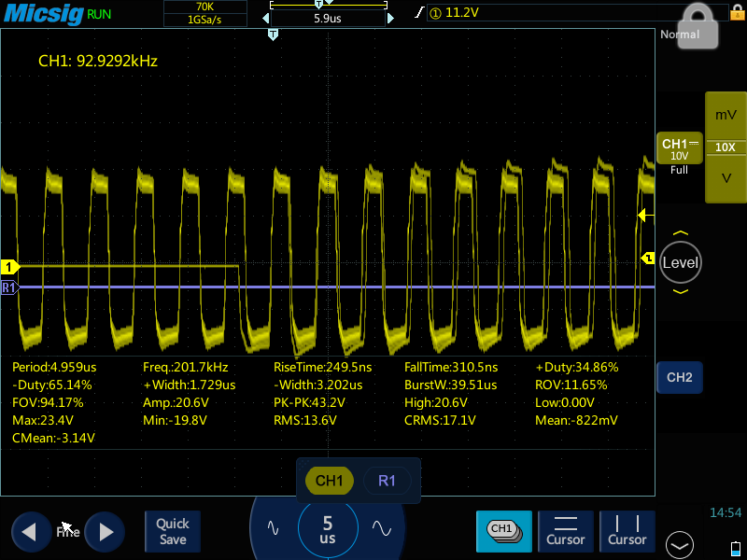The height and width of the screenshot is (560, 747).
Task: Select the Max:23.4V measurement
Action: click(43, 420)
